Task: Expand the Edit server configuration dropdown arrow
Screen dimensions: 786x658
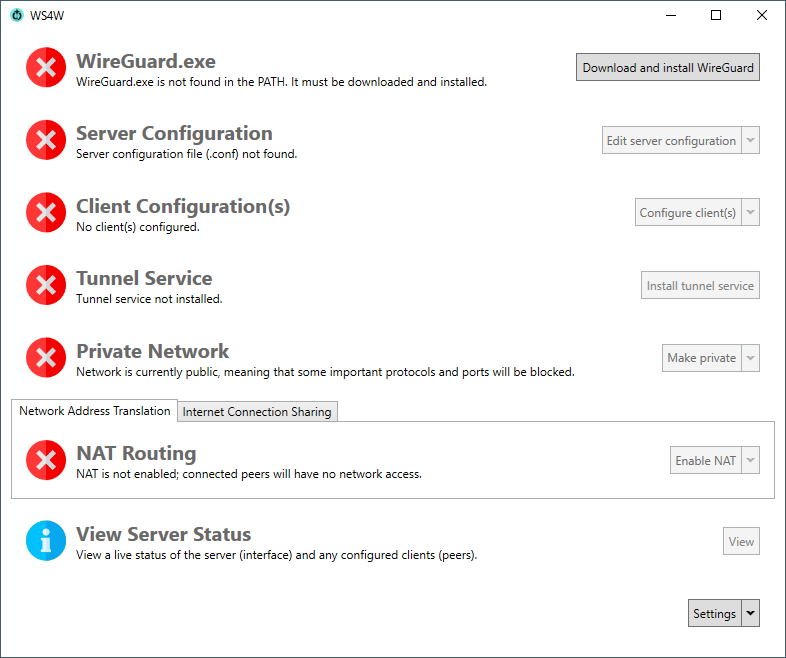Action: pyautogui.click(x=750, y=140)
